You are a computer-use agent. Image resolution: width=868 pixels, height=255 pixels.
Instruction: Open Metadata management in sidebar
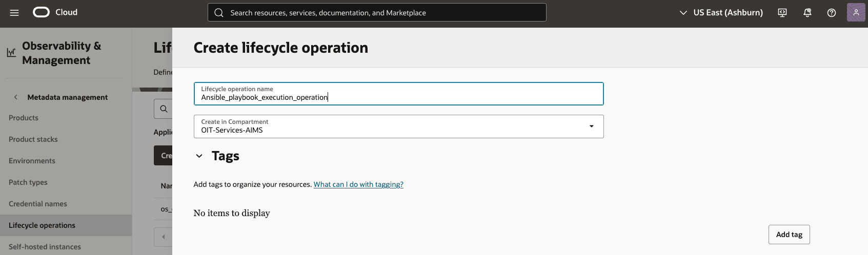[x=68, y=97]
